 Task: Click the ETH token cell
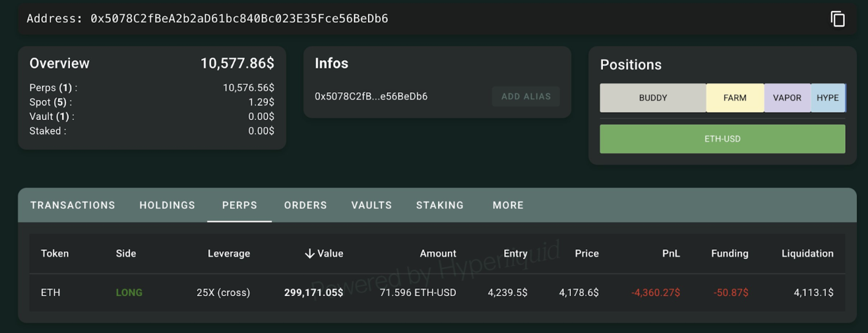pyautogui.click(x=51, y=293)
